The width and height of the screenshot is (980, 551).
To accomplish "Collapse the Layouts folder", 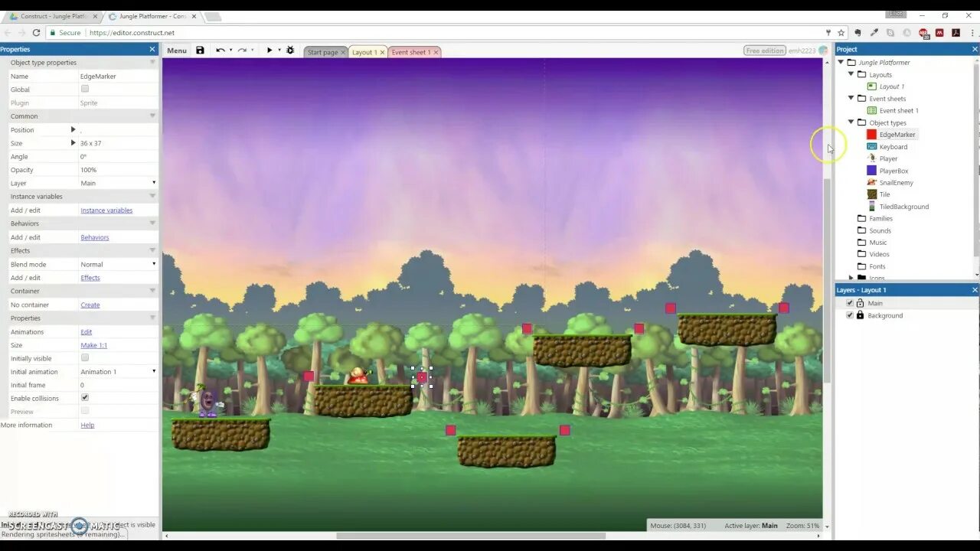I will point(851,74).
